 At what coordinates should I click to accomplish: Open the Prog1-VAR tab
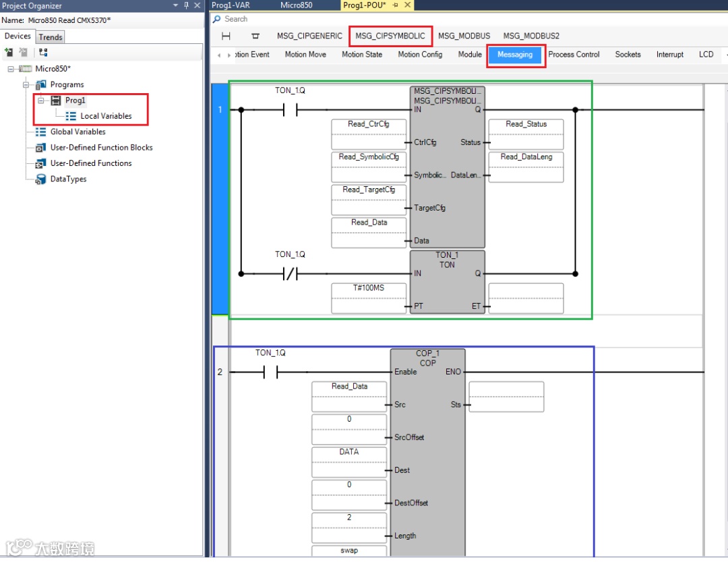231,5
